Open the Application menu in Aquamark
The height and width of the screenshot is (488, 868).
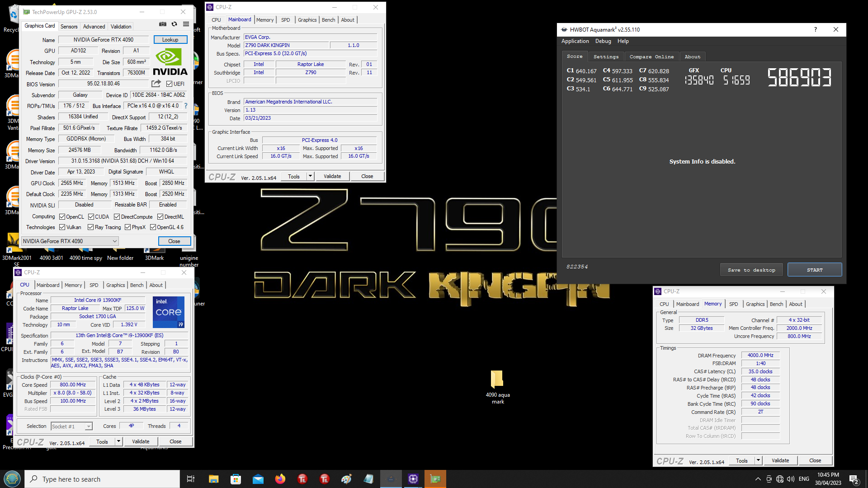tap(575, 41)
